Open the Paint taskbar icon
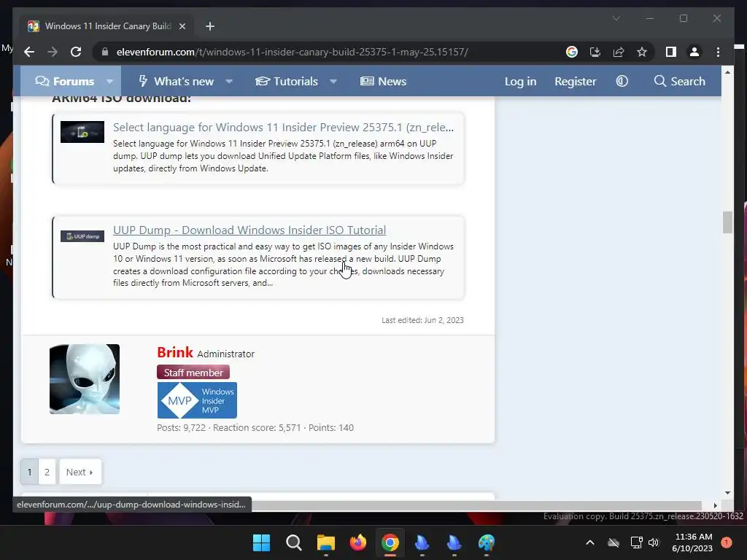Viewport: 747px width, 560px height. tap(487, 542)
